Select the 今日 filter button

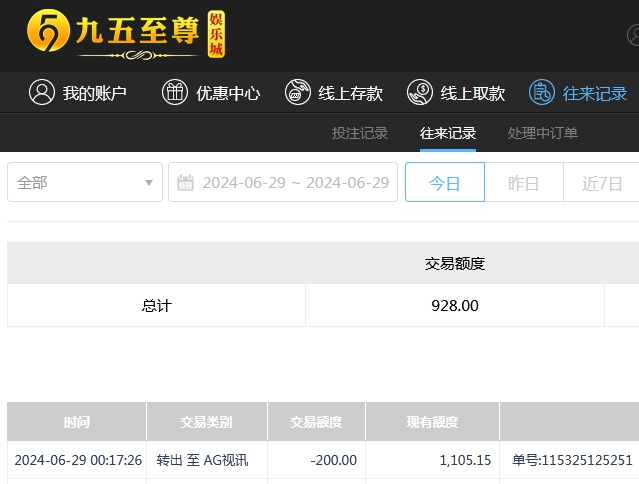(x=445, y=182)
